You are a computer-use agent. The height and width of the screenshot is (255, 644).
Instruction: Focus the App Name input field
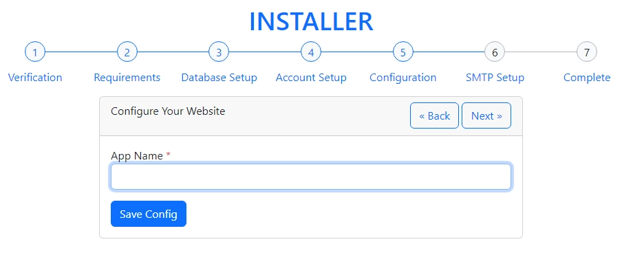(311, 177)
